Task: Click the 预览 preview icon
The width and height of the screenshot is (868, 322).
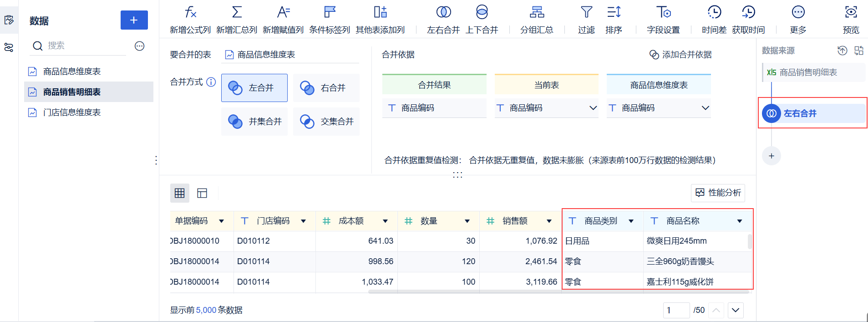Action: [851, 12]
